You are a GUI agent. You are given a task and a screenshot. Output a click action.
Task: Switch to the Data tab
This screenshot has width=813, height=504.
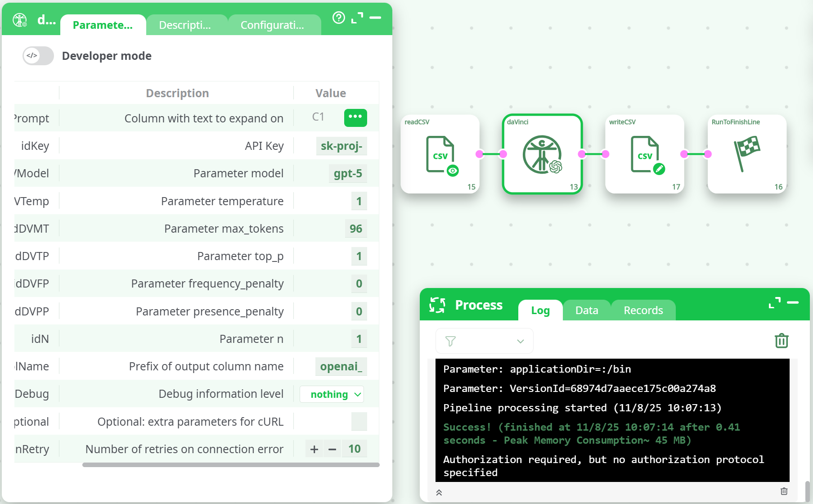click(x=586, y=310)
